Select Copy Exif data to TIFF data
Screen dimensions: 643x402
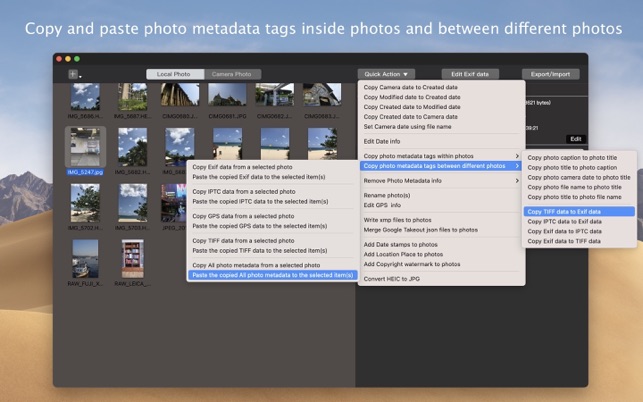579,242
